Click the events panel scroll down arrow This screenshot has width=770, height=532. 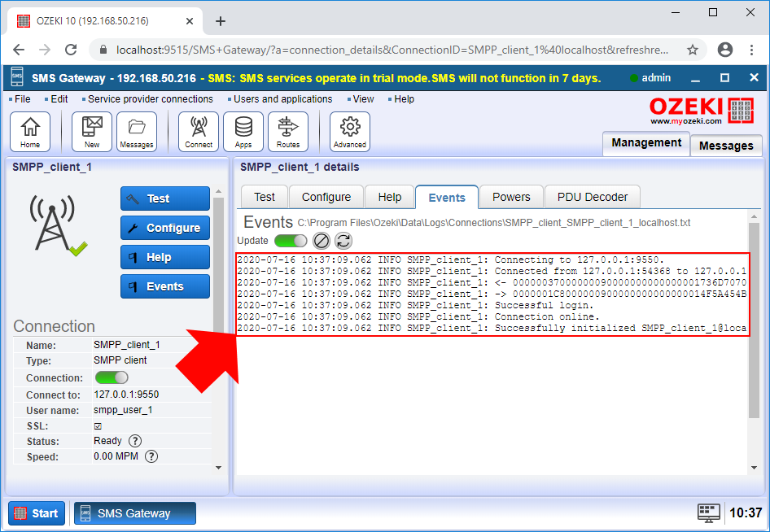click(755, 468)
